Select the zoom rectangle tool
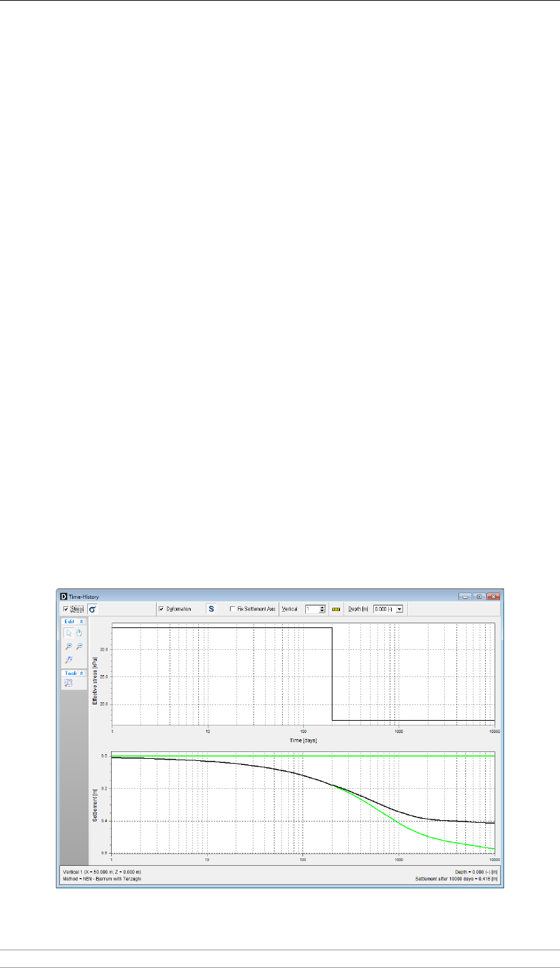The height and width of the screenshot is (968, 560). 68,659
